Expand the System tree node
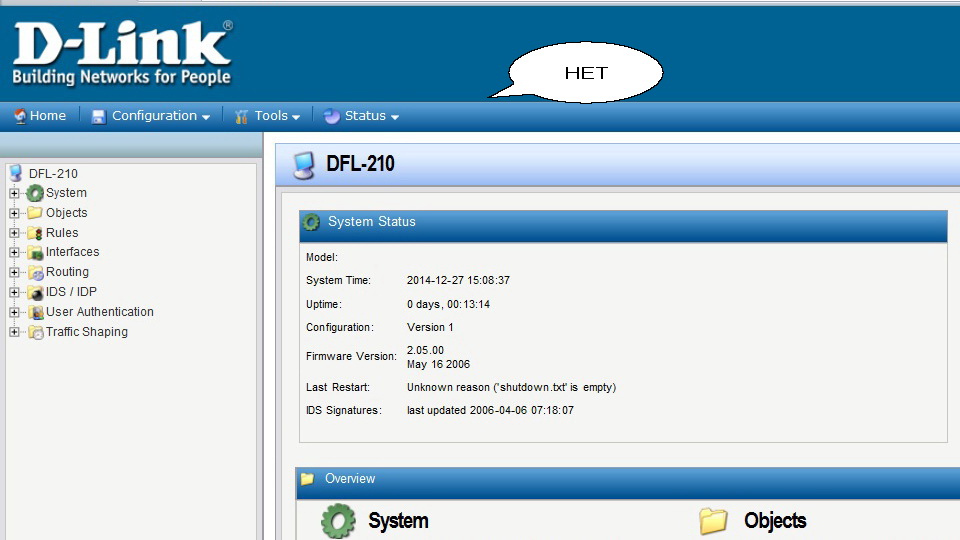960x540 pixels. pos(14,193)
